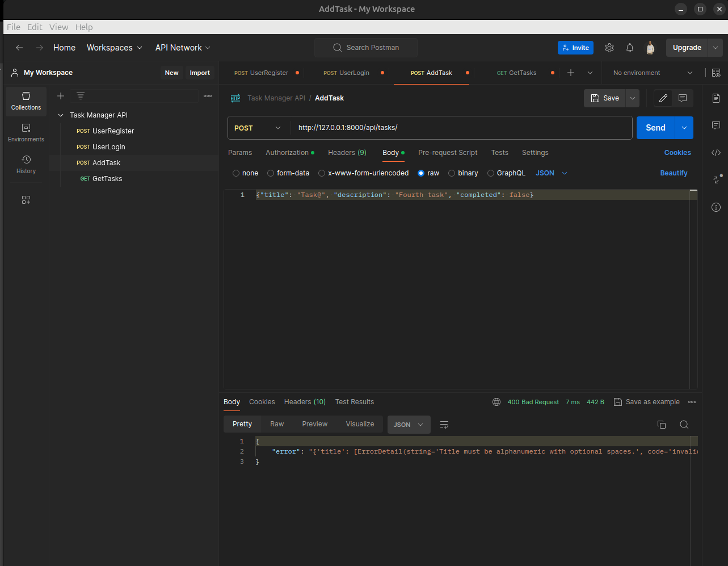The height and width of the screenshot is (566, 728).
Task: Open the related requests icon in sidebar
Action: click(x=716, y=179)
